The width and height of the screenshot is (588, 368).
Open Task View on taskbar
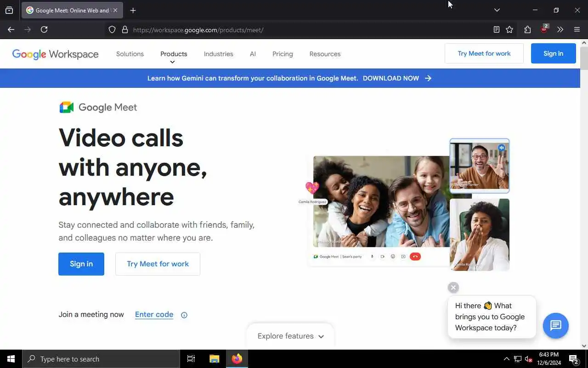click(x=191, y=359)
